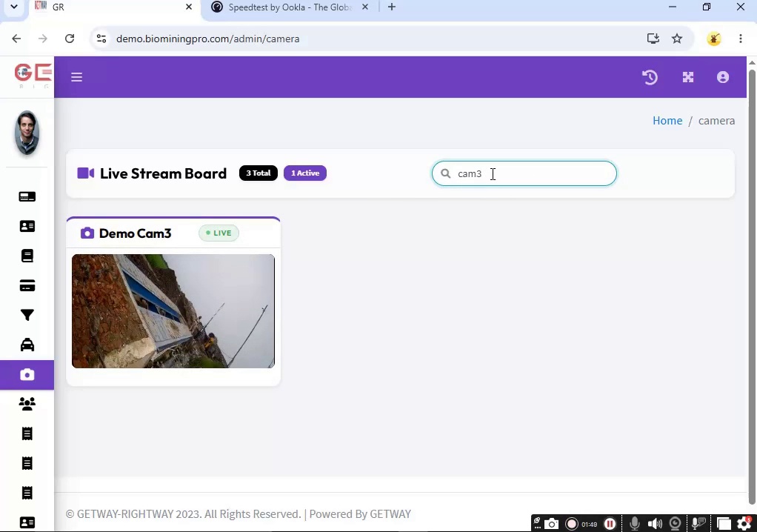Open the filter funnel icon in sidebar
The width and height of the screenshot is (757, 532).
point(27,315)
